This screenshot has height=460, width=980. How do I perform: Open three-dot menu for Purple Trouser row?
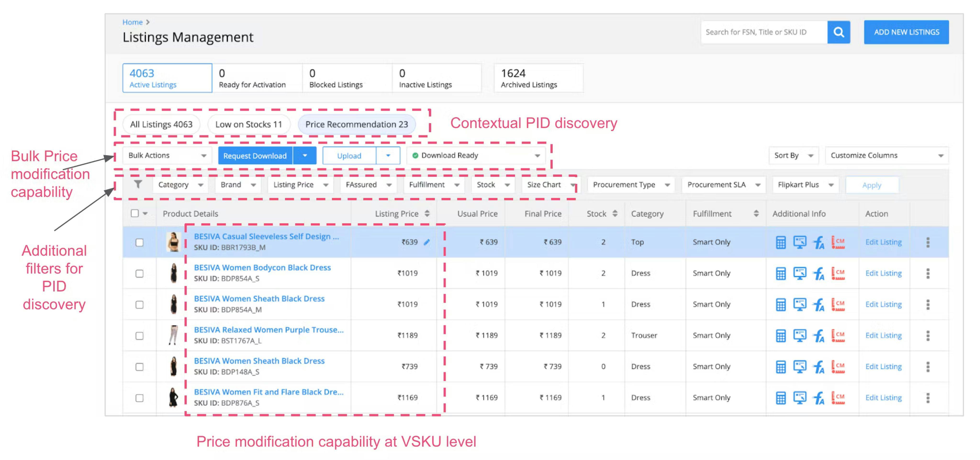(x=928, y=336)
